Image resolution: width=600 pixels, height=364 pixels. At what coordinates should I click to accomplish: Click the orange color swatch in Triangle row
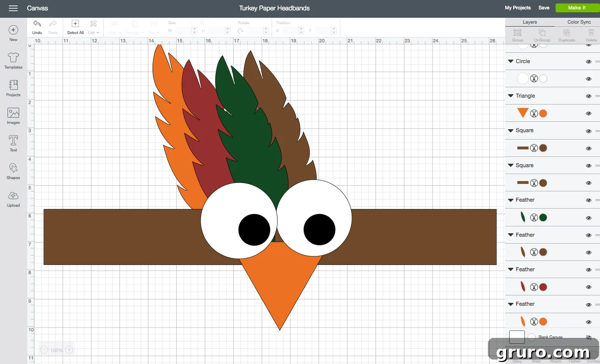pyautogui.click(x=543, y=113)
